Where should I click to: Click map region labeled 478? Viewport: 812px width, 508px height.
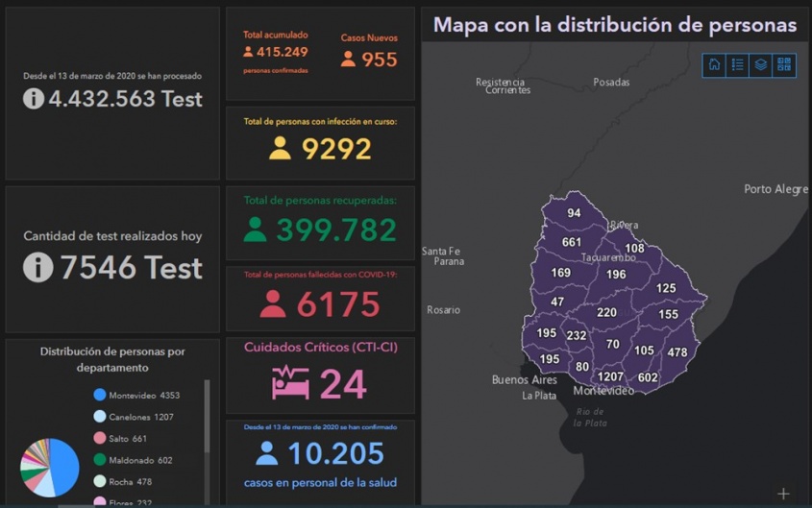[677, 352]
